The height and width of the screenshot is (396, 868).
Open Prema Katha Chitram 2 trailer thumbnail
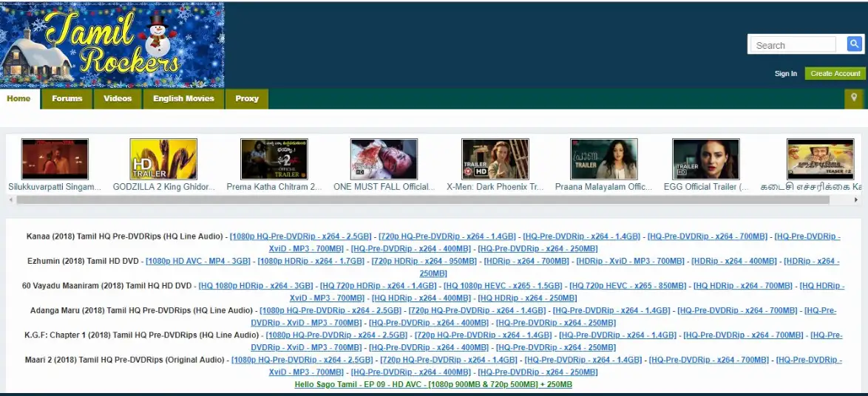(274, 159)
